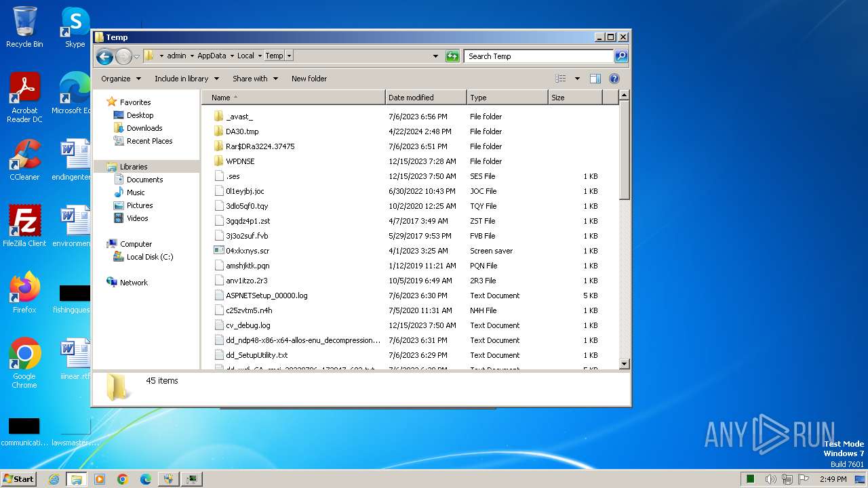Screen dimensions: 868x488
Task: Expand address bar previous locations dropdown
Action: [435, 56]
